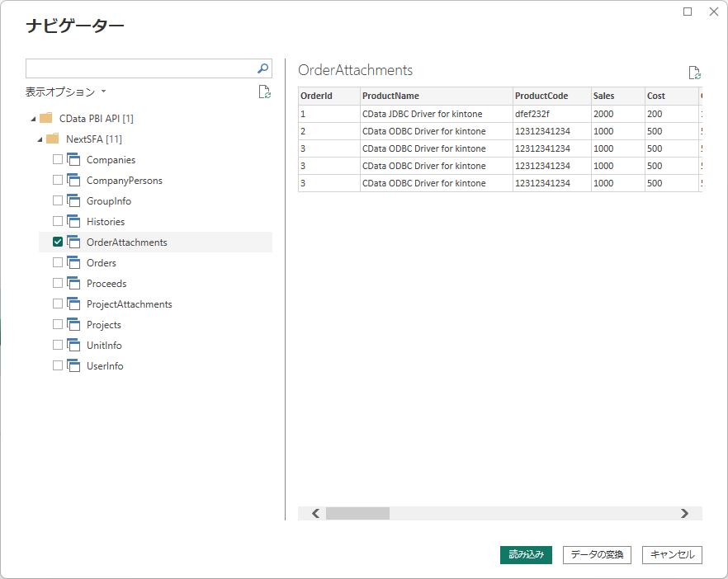Click the Companies table icon
The height and width of the screenshot is (579, 728).
(x=73, y=160)
